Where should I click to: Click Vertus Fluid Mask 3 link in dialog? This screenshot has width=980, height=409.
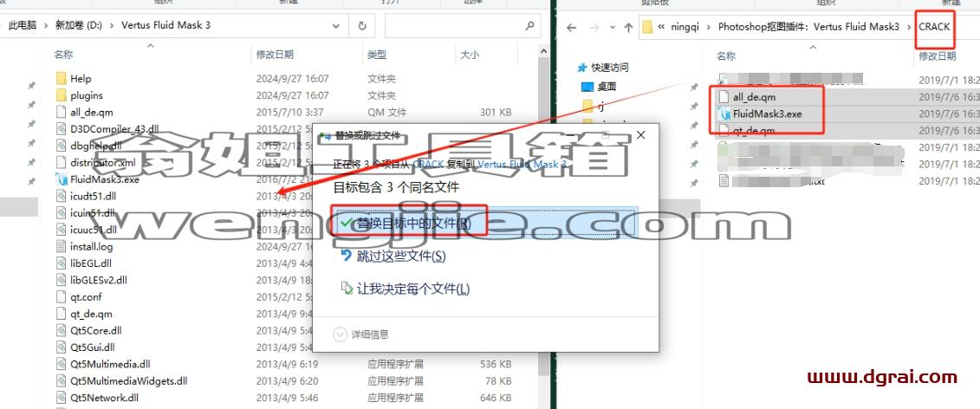coord(522,164)
